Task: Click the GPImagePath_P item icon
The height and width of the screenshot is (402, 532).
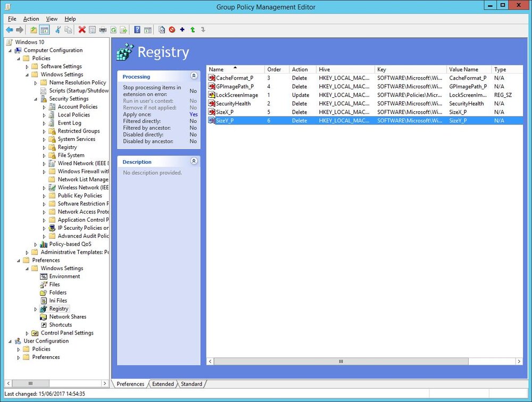Action: [212, 87]
